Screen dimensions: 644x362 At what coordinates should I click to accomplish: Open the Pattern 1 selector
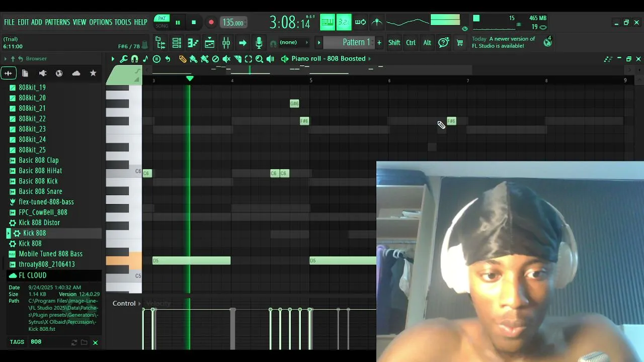click(350, 42)
